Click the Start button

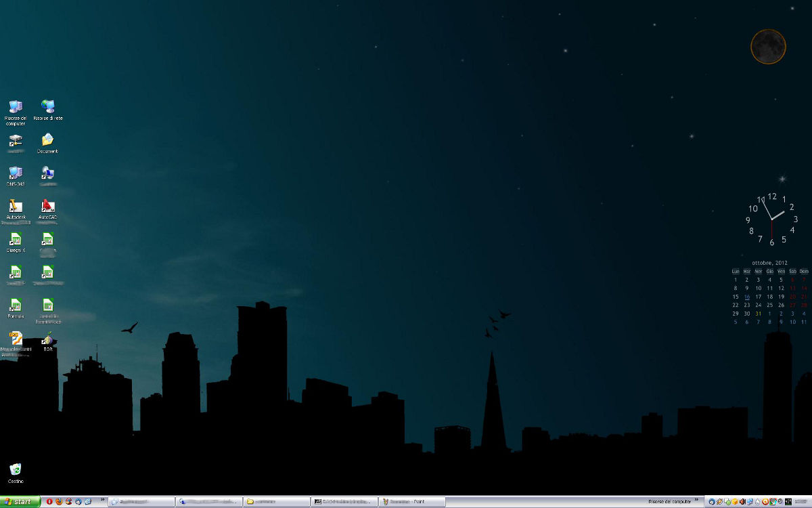pyautogui.click(x=18, y=502)
